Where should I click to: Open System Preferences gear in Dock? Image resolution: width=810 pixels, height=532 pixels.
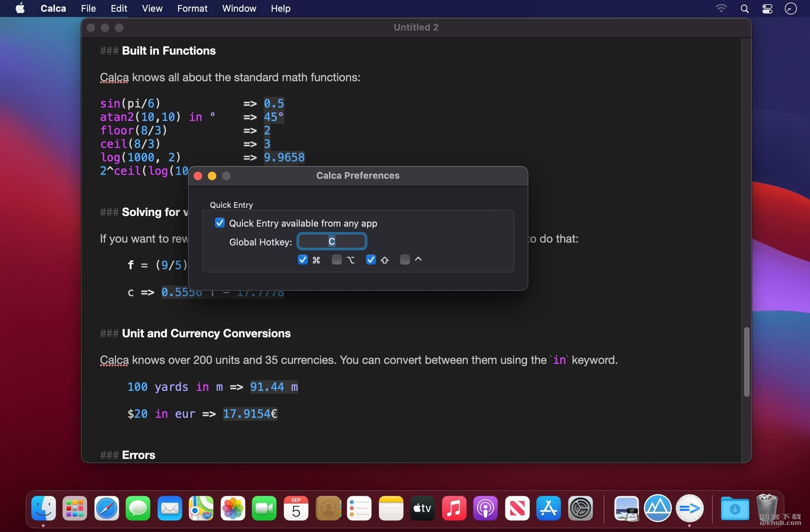coord(580,508)
